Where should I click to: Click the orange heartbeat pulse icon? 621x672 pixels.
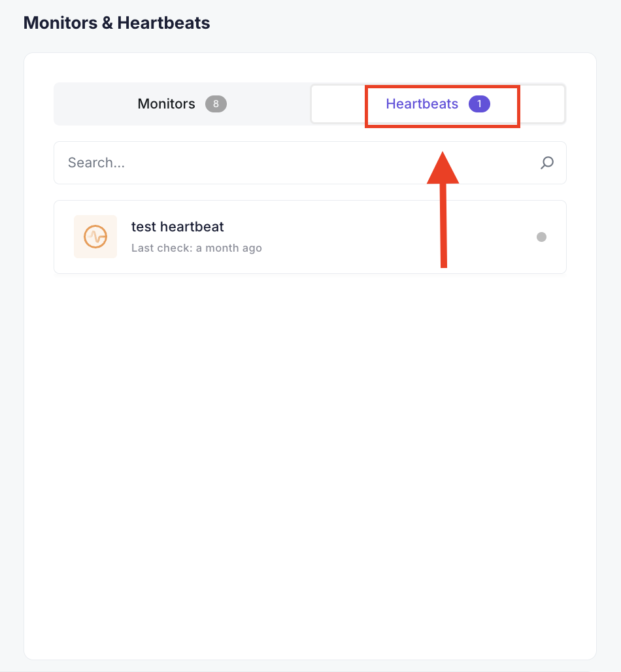point(95,237)
